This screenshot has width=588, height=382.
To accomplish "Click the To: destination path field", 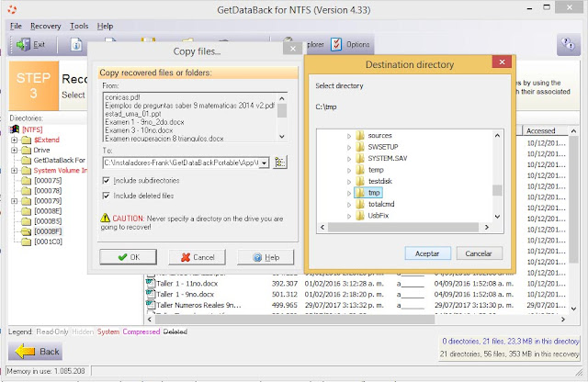I will 182,163.
